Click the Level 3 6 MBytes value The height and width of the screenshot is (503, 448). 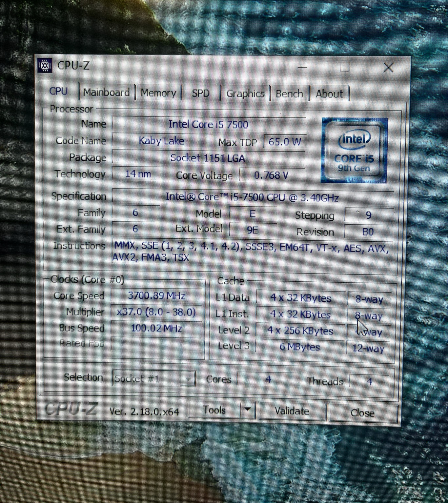pos(300,347)
